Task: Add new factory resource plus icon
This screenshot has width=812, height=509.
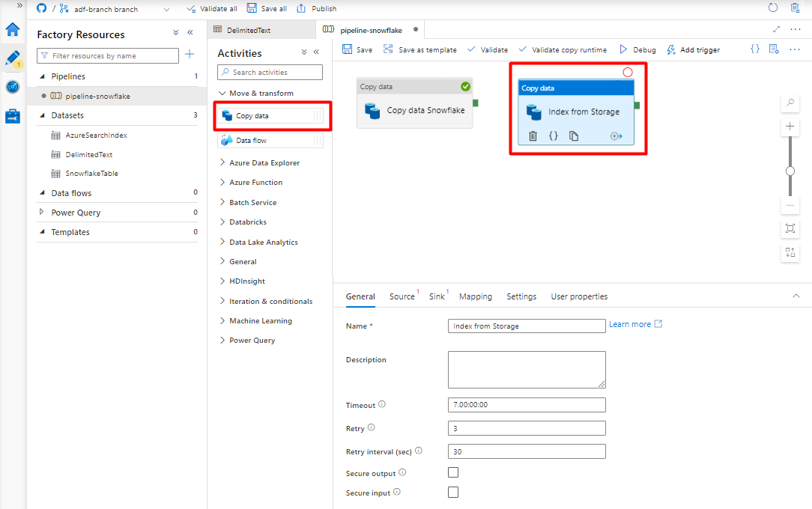Action: coord(190,55)
